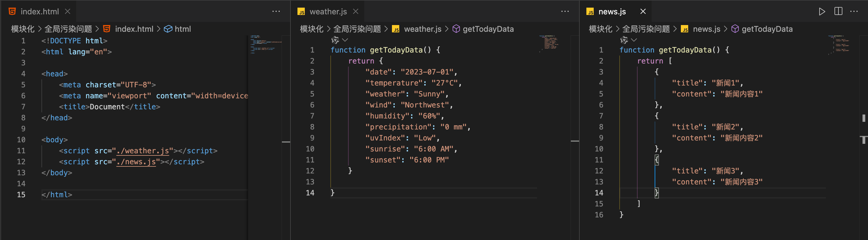Close the weather.js tab
This screenshot has height=240, width=868.
pyautogui.click(x=356, y=12)
